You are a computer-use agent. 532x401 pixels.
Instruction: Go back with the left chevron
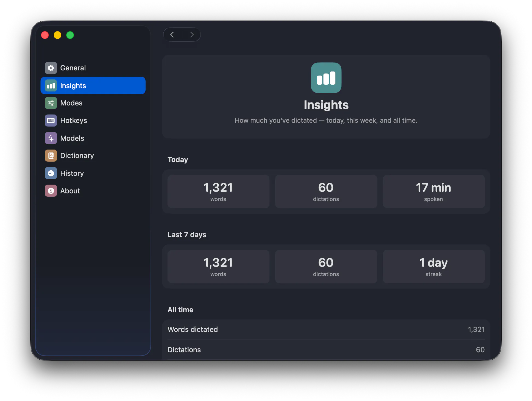coord(172,35)
